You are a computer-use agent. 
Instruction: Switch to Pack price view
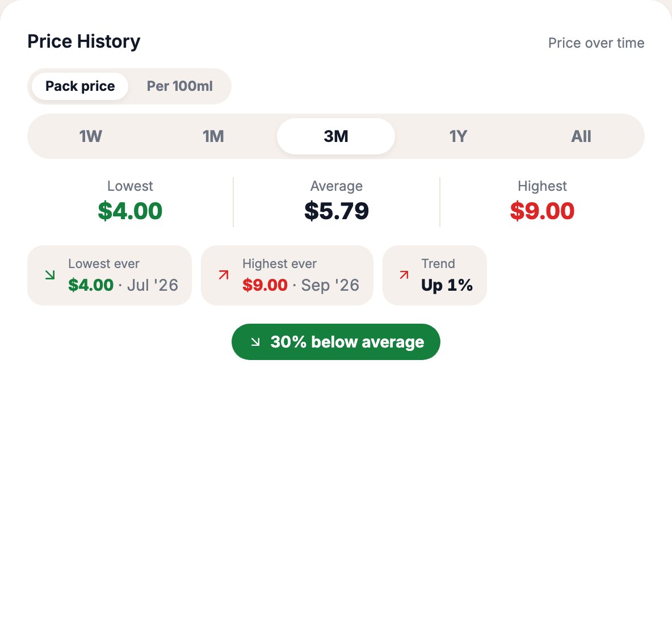80,86
